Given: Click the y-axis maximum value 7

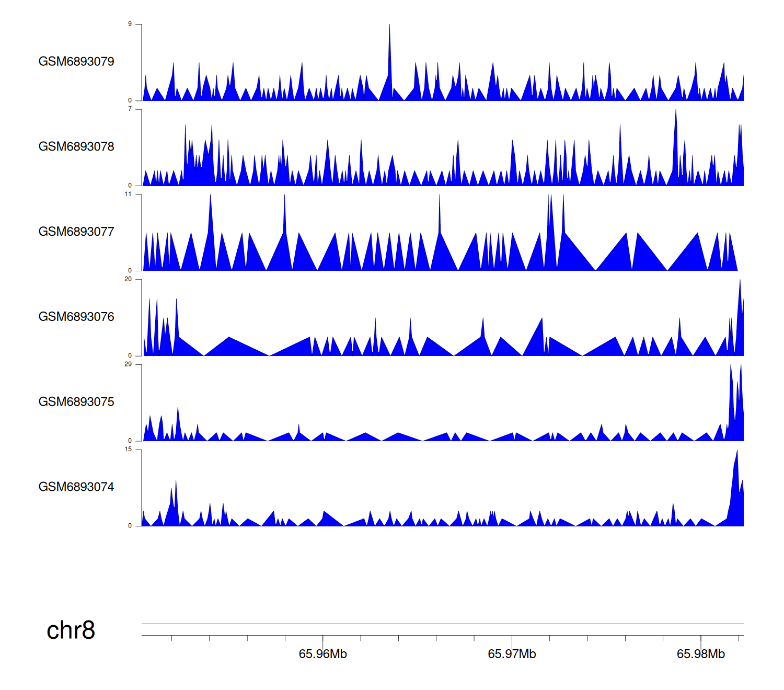Looking at the screenshot, I should pyautogui.click(x=130, y=109).
